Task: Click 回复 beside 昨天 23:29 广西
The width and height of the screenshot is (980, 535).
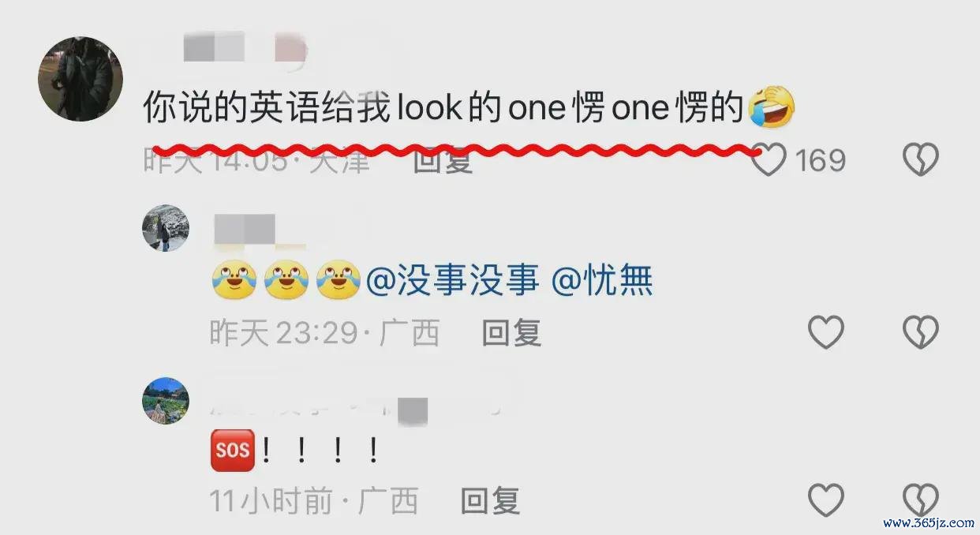Action: (x=511, y=333)
